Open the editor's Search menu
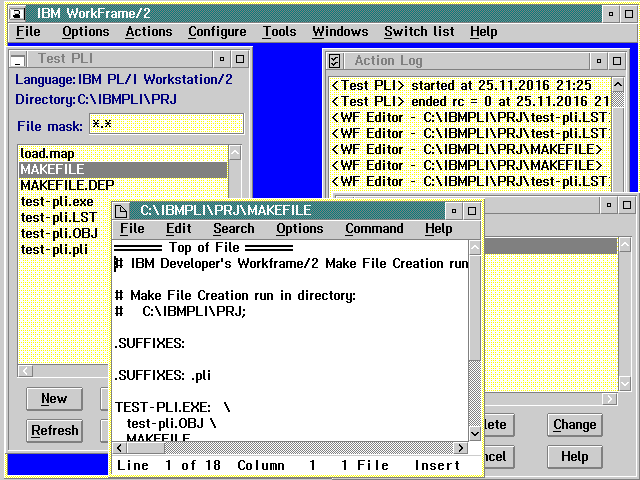Screen dimensions: 640x480 (x=234, y=229)
